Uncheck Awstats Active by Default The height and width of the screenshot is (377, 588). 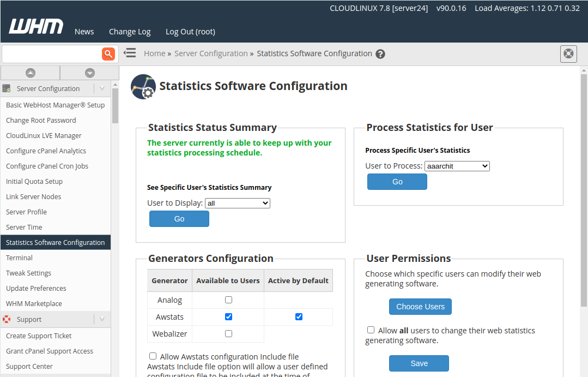tap(299, 316)
